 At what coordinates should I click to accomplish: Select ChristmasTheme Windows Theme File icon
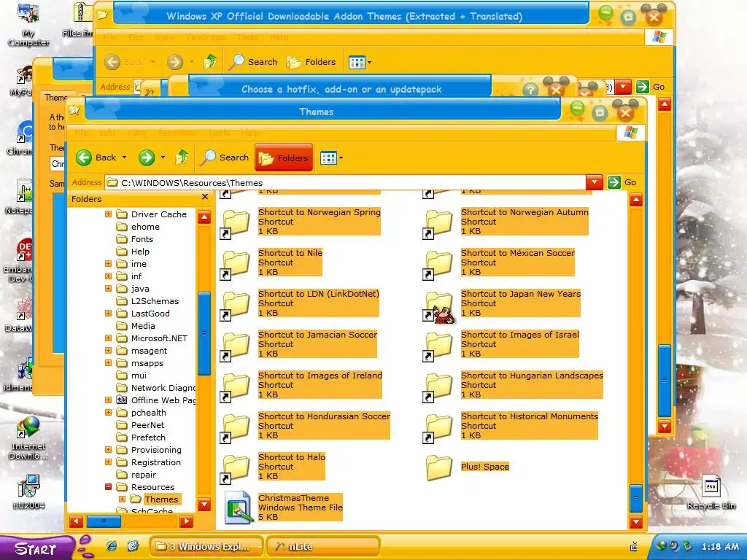tap(237, 507)
